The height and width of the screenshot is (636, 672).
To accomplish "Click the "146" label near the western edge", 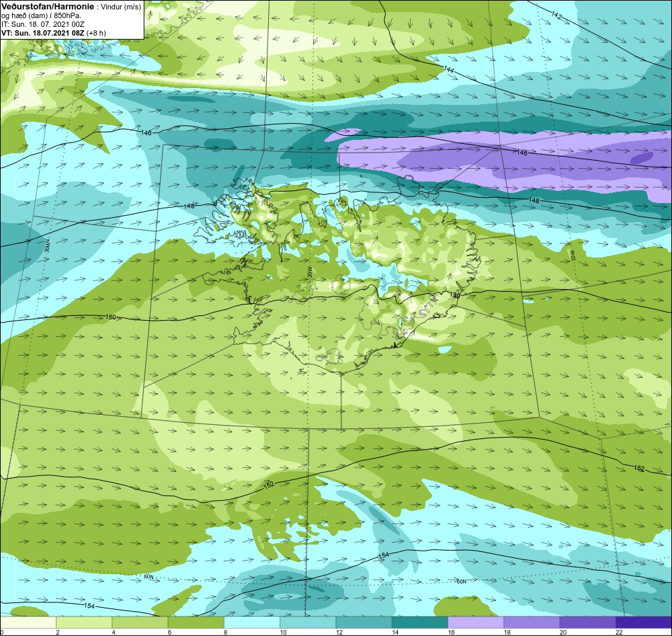I will tap(146, 133).
